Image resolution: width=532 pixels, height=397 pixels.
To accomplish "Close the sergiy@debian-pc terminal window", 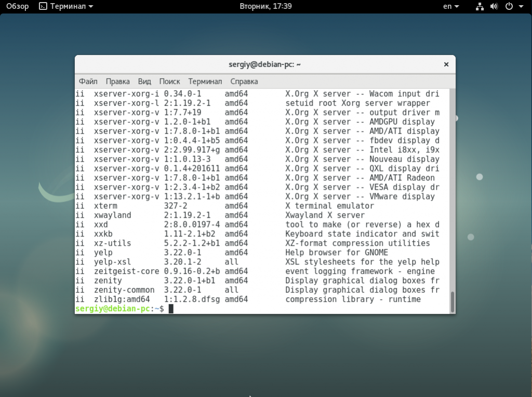I will pyautogui.click(x=446, y=64).
